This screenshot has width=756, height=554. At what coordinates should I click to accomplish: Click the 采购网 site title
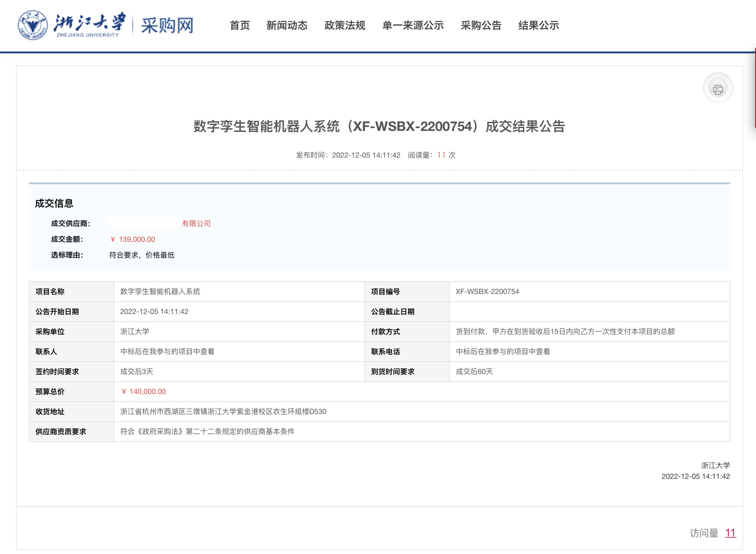click(x=167, y=25)
